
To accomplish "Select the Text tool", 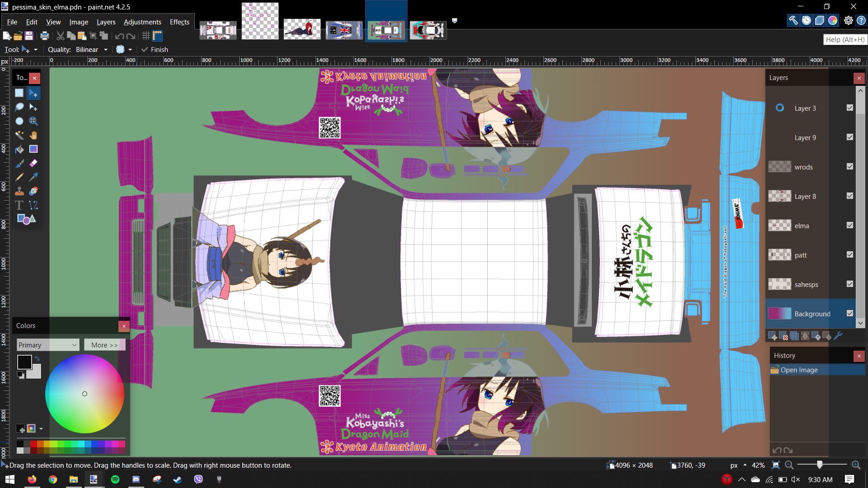I will [x=19, y=205].
